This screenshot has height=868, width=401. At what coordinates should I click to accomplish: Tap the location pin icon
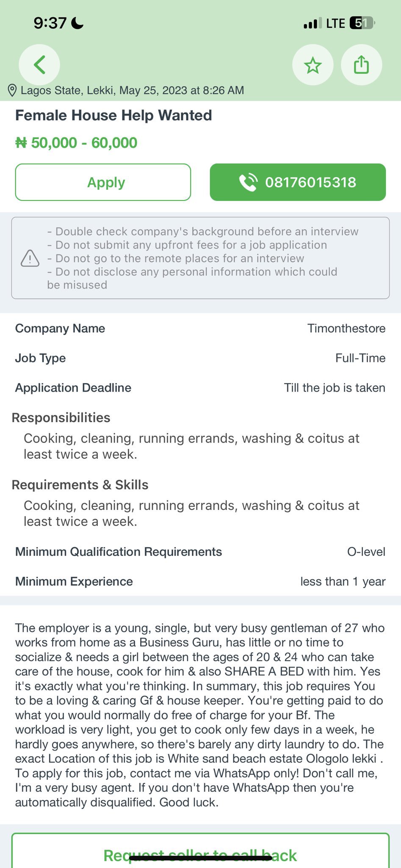[12, 90]
